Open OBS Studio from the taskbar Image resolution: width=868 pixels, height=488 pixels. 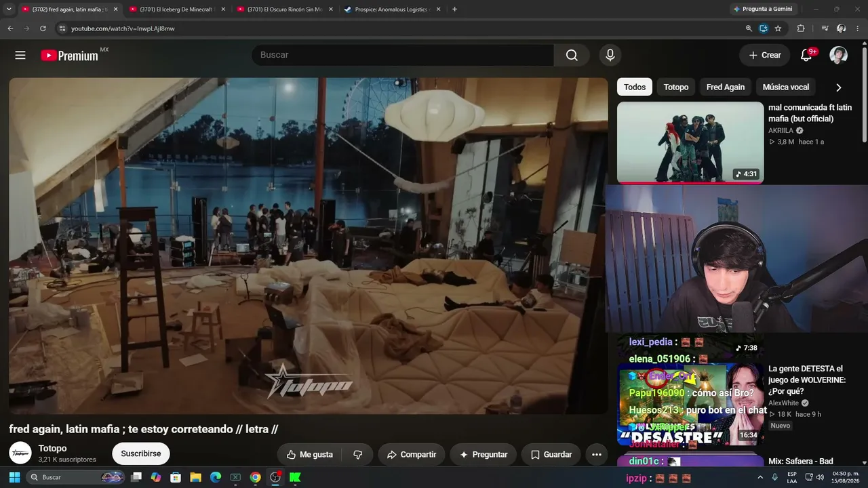(275, 477)
